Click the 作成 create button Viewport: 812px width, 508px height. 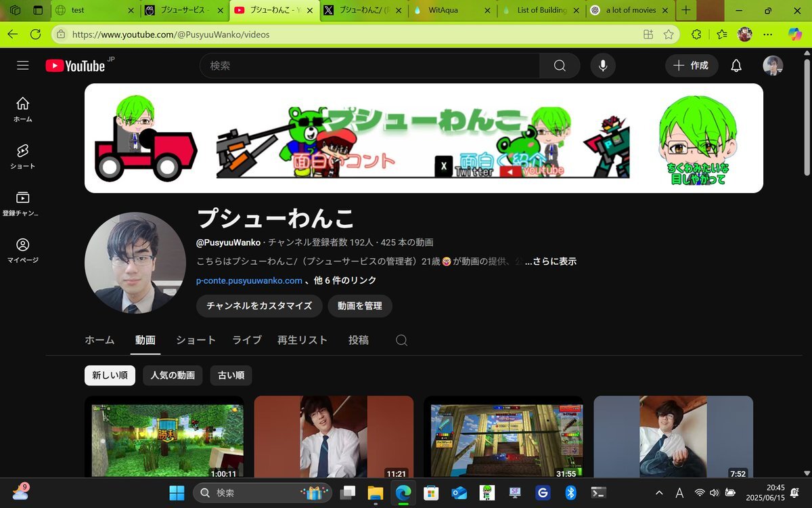[x=692, y=66]
